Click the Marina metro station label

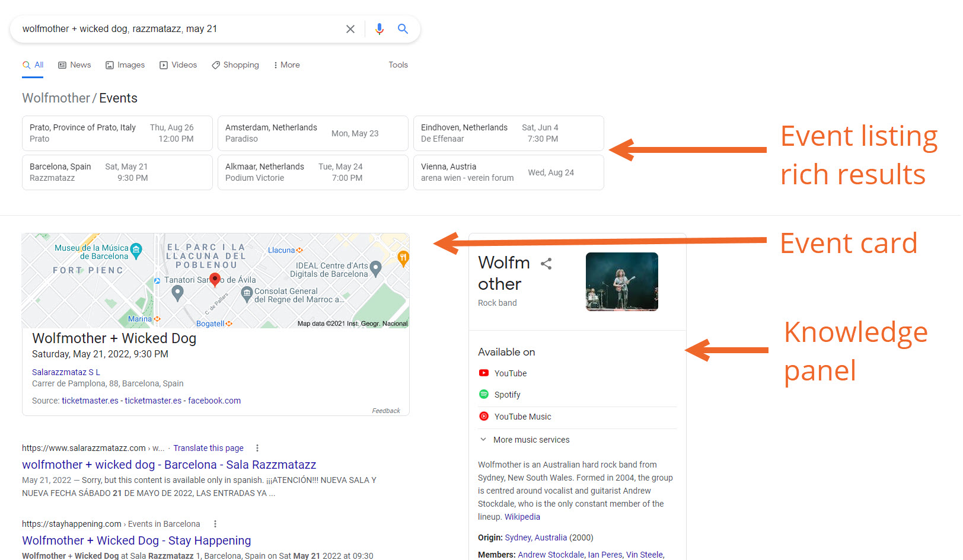tap(140, 319)
